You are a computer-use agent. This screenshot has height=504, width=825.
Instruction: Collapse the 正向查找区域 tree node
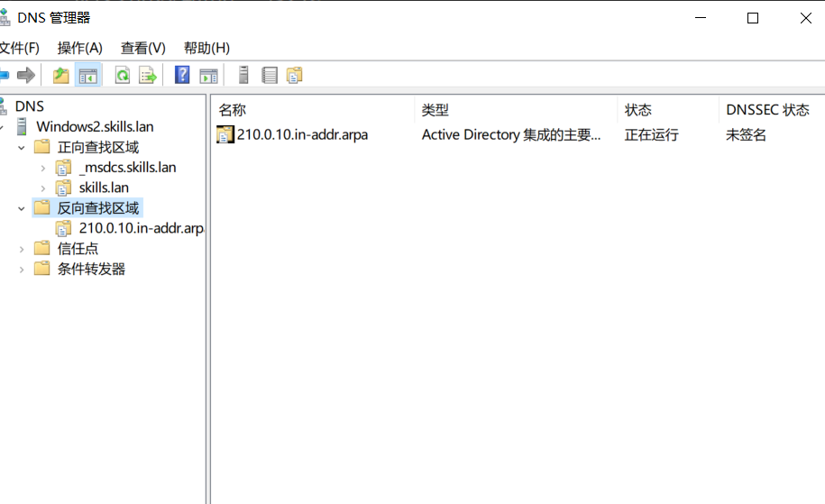coord(21,148)
